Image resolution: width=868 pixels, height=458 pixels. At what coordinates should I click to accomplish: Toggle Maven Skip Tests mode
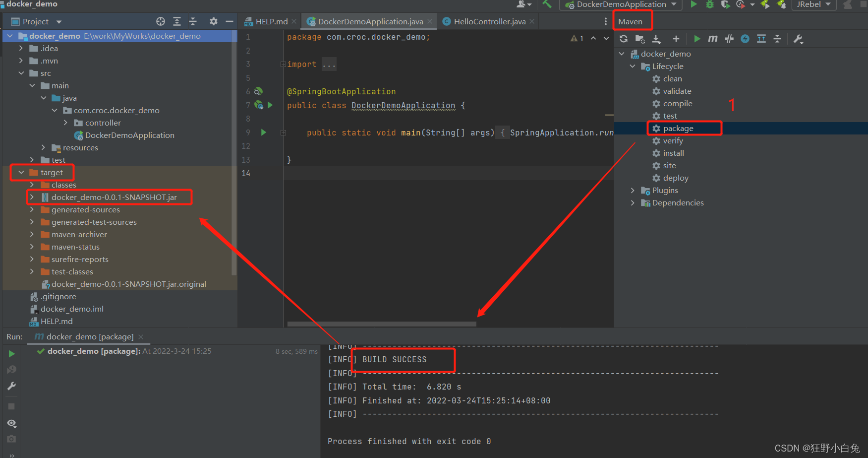[729, 39]
